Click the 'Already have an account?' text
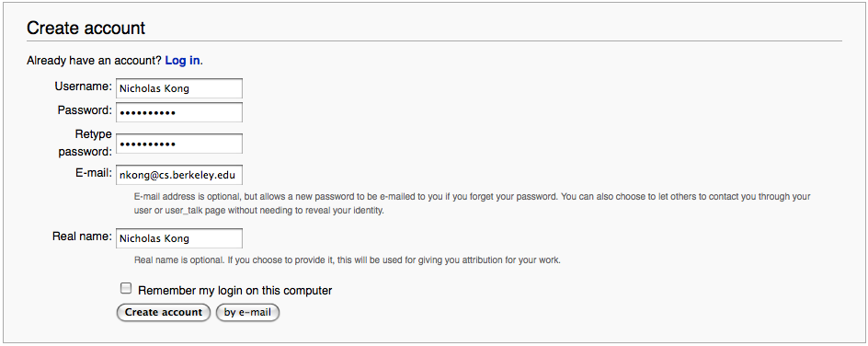Screen dimensions: 868x346 tap(94, 61)
